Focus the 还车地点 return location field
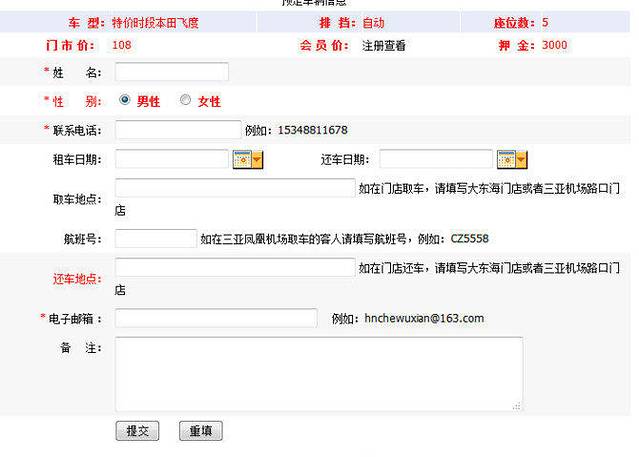This screenshot has height=457, width=639. (x=235, y=267)
